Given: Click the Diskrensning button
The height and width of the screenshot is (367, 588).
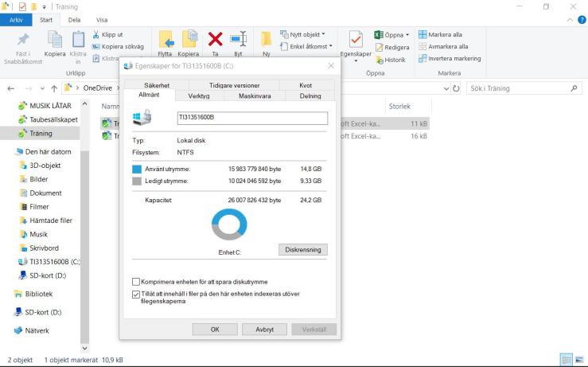Looking at the screenshot, I should [302, 249].
